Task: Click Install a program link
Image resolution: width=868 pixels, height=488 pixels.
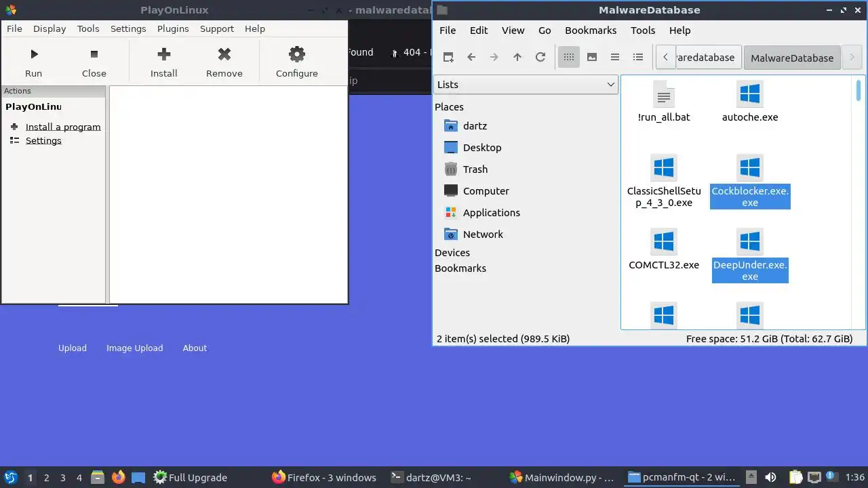Action: [x=63, y=127]
